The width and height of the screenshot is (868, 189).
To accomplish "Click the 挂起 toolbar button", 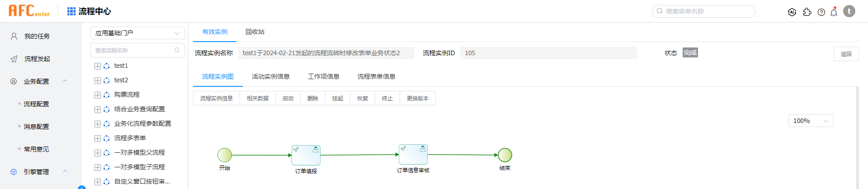I will point(338,98).
